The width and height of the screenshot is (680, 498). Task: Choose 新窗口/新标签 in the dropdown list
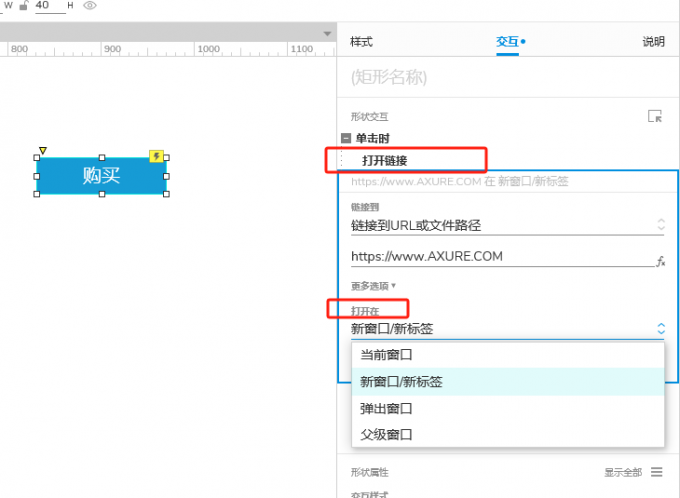(x=507, y=382)
